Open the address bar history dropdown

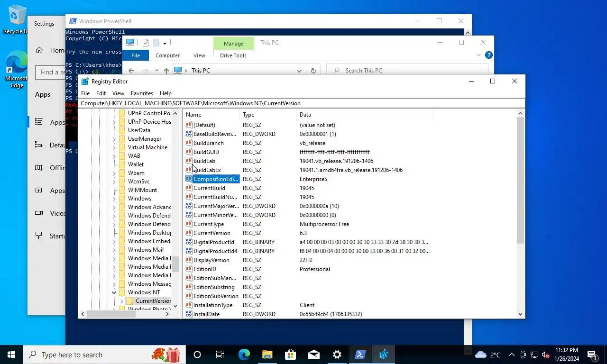click(299, 71)
